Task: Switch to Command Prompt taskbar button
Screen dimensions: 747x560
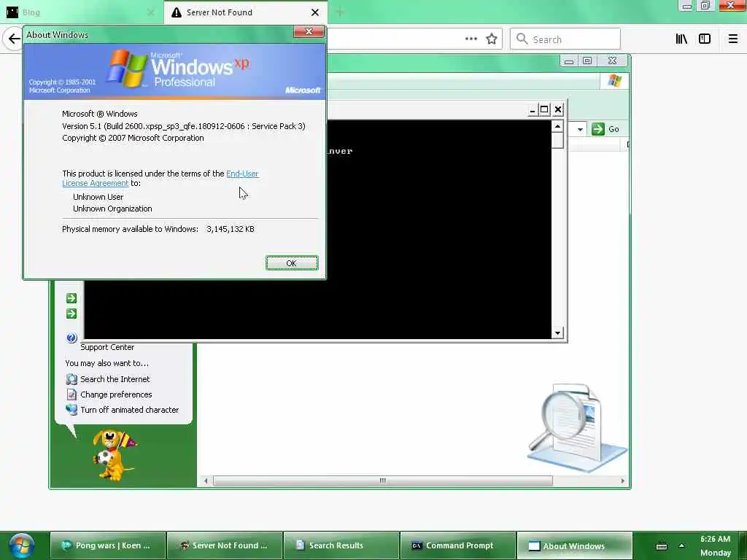Action: [x=458, y=545]
